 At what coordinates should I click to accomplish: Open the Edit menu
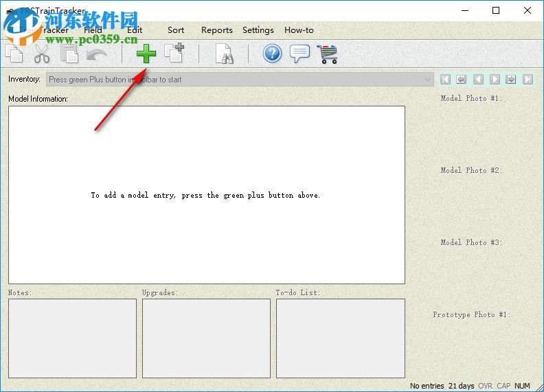[135, 30]
